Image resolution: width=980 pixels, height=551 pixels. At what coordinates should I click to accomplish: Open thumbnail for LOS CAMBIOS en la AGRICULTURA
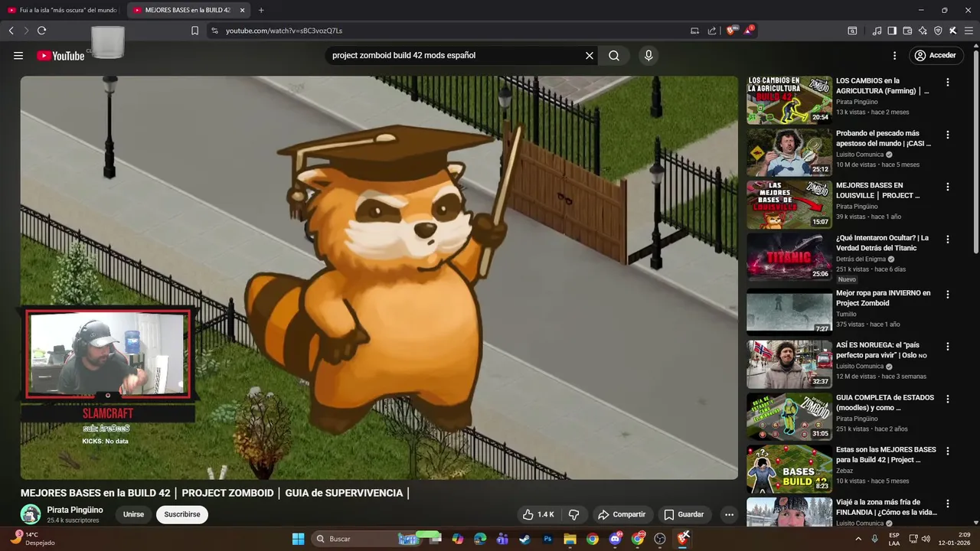pyautogui.click(x=789, y=99)
